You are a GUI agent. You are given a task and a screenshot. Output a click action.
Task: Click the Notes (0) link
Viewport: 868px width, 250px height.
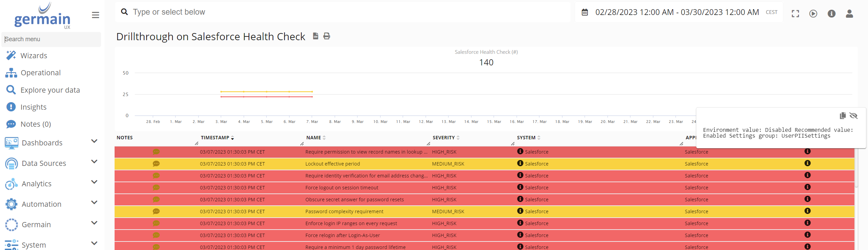coord(36,124)
